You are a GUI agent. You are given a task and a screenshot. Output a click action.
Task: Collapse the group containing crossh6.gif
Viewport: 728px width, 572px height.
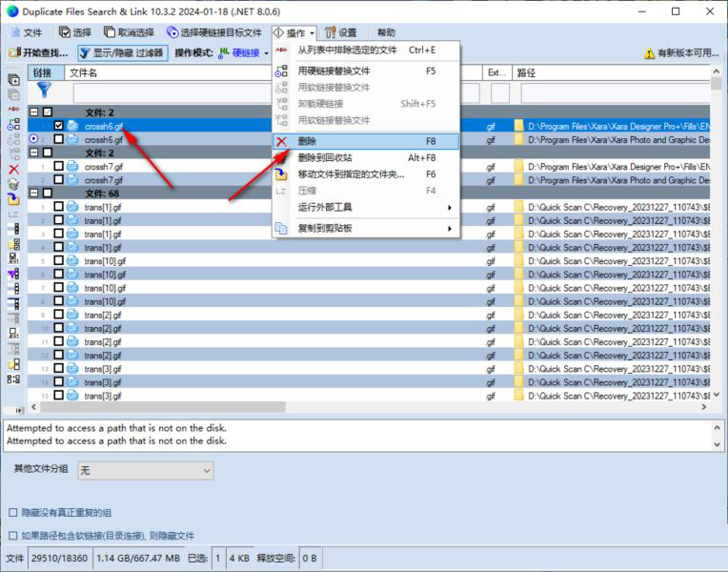34,112
